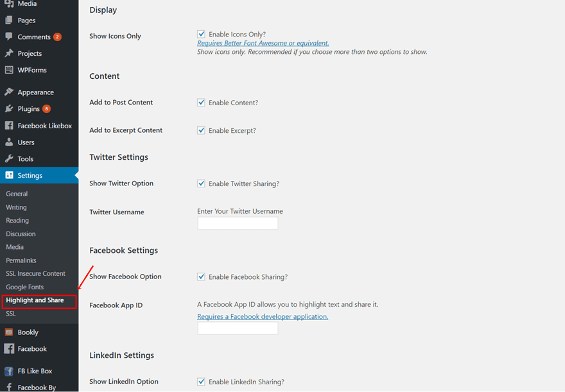This screenshot has height=392, width=565.
Task: Click the Comments speech bubble icon
Action: (9, 37)
